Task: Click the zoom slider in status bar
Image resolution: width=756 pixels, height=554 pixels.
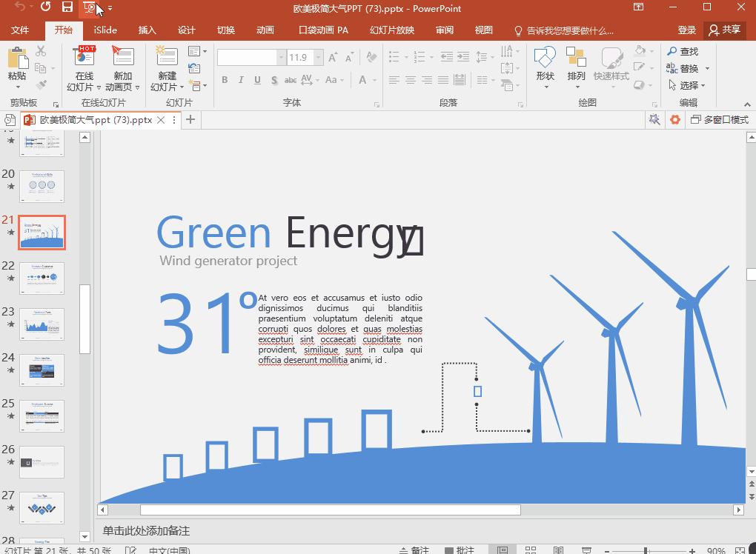Action: point(646,550)
